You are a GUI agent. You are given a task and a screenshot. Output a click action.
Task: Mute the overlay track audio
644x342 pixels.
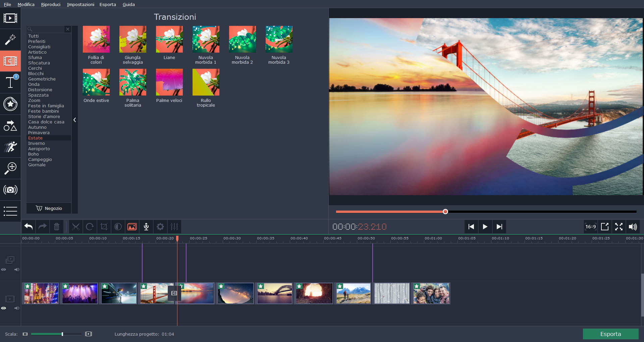click(x=17, y=270)
